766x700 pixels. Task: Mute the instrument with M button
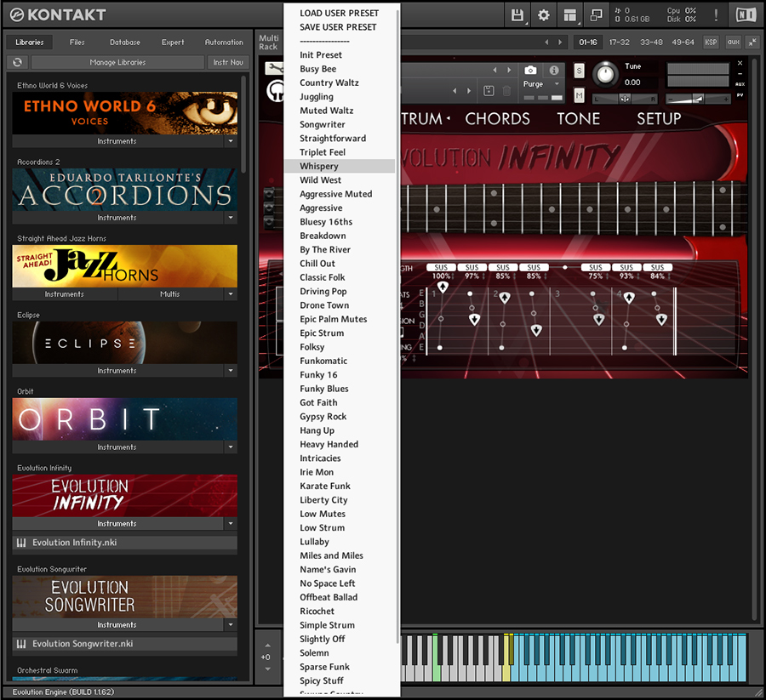[x=579, y=95]
